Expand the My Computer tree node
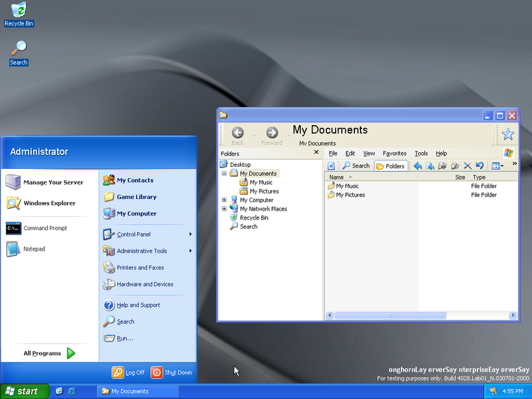This screenshot has height=399, width=532. (x=224, y=200)
